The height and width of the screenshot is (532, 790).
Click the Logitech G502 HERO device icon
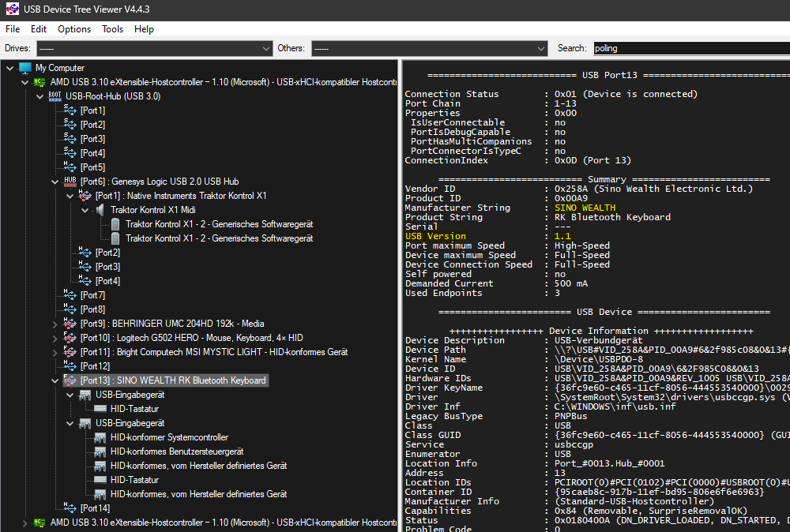70,337
